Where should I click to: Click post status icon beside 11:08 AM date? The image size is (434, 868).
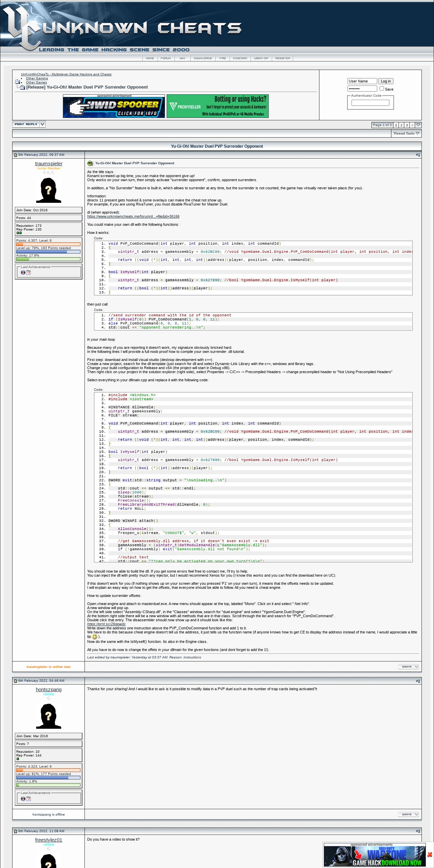16,831
